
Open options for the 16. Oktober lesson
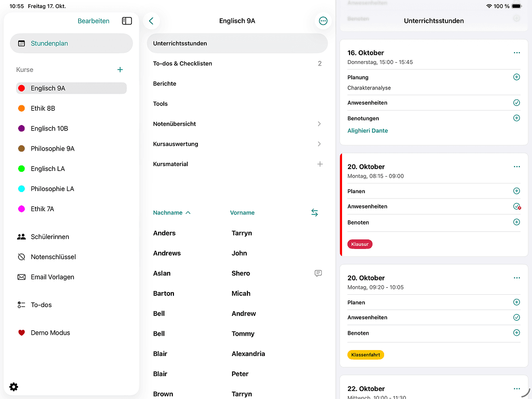(x=517, y=53)
